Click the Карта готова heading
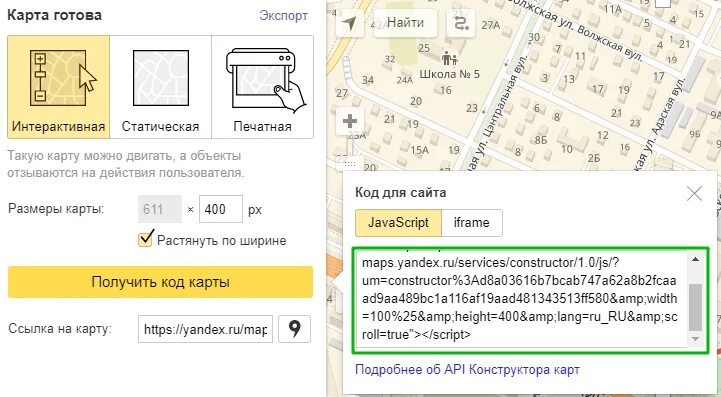 click(x=54, y=15)
